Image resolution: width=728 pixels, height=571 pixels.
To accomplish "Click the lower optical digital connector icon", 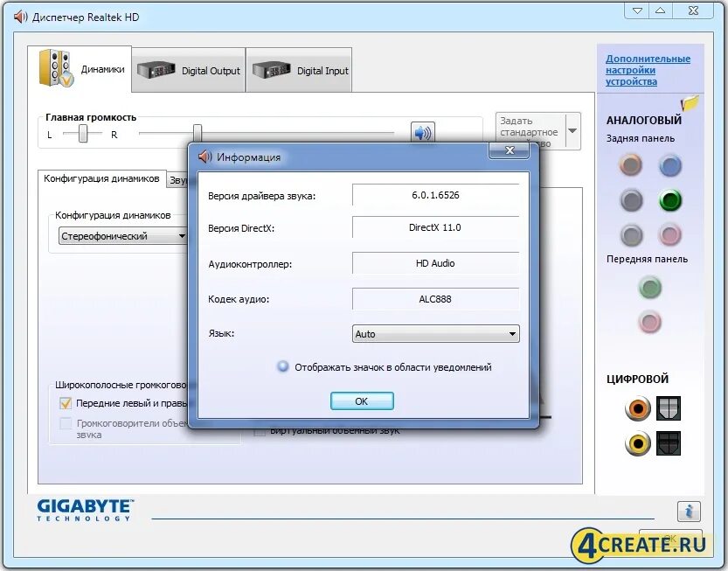I will click(x=669, y=443).
